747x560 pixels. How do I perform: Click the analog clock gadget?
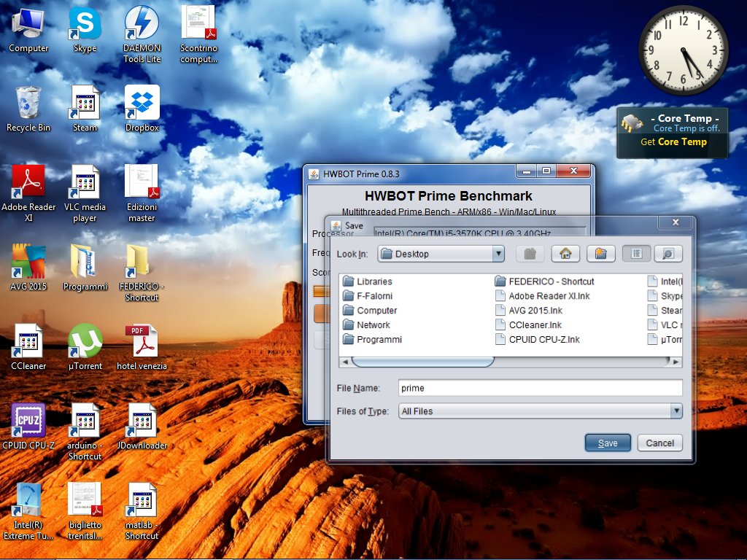tap(683, 50)
